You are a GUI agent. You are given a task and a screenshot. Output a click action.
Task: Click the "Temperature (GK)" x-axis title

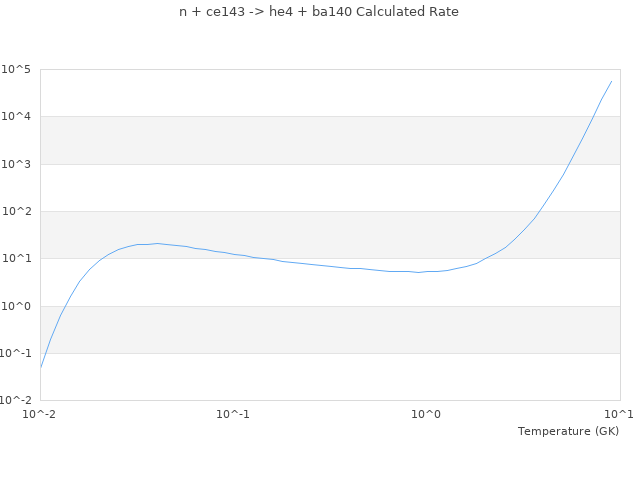[568, 431]
